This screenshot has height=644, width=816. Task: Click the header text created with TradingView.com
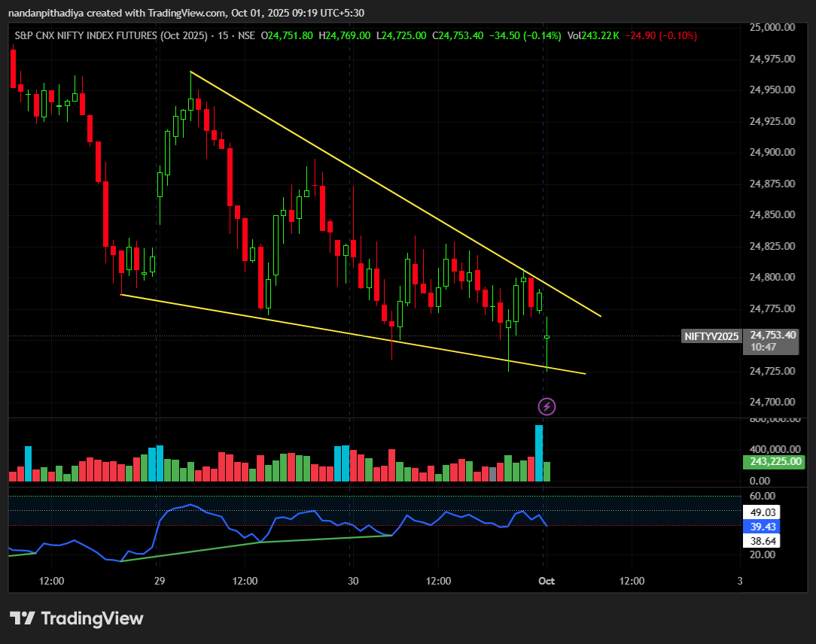156,13
